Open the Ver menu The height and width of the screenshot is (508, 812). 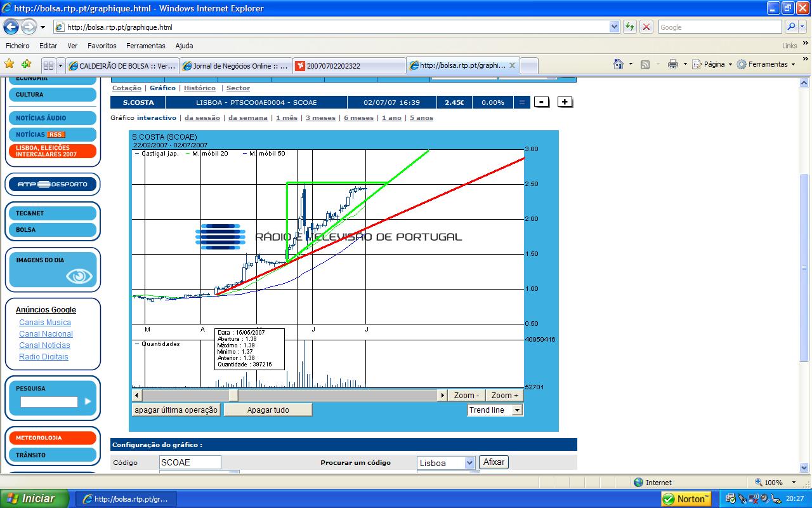[x=72, y=46]
